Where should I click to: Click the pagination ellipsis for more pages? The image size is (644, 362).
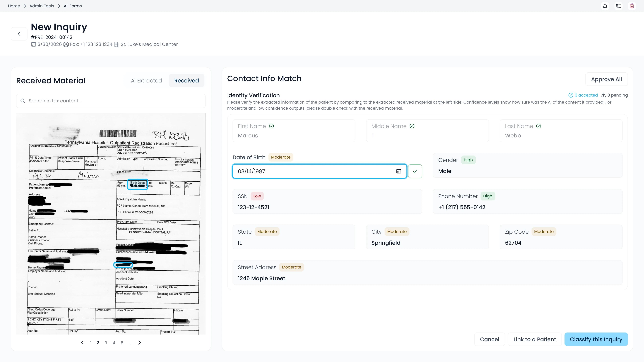[130, 343]
